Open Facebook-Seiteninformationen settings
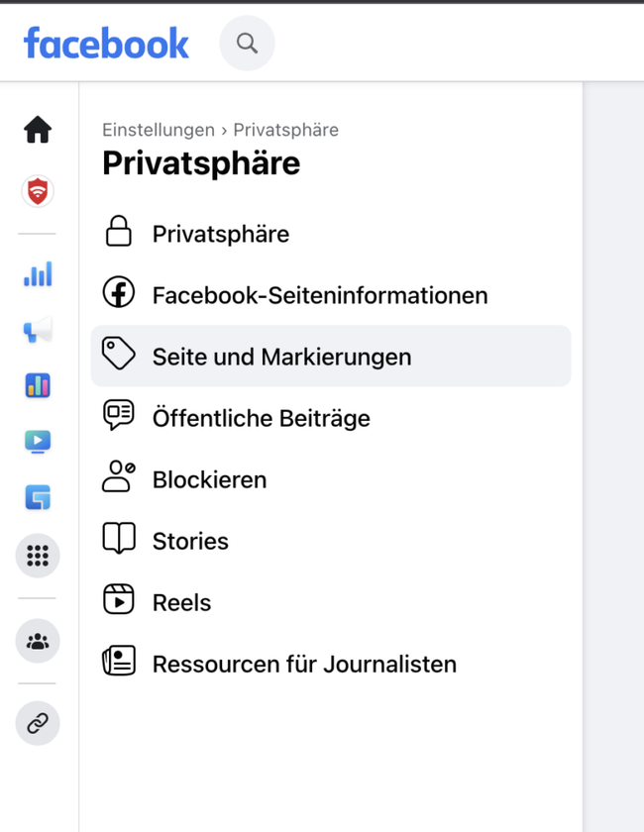 pyautogui.click(x=319, y=295)
